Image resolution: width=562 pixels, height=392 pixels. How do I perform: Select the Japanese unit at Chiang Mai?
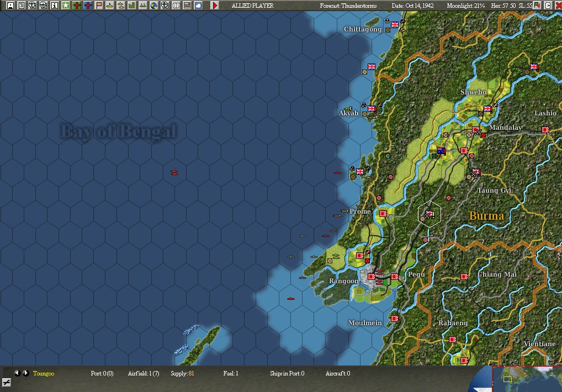[x=464, y=277]
